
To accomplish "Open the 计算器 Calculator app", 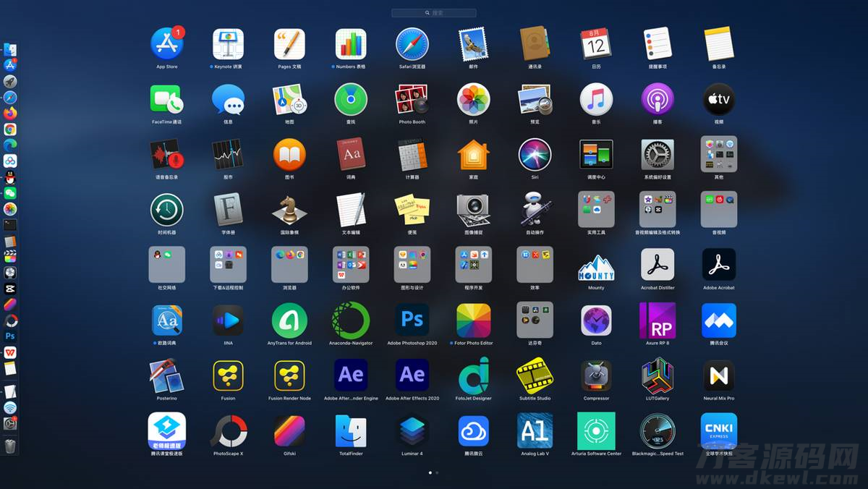I will click(412, 155).
